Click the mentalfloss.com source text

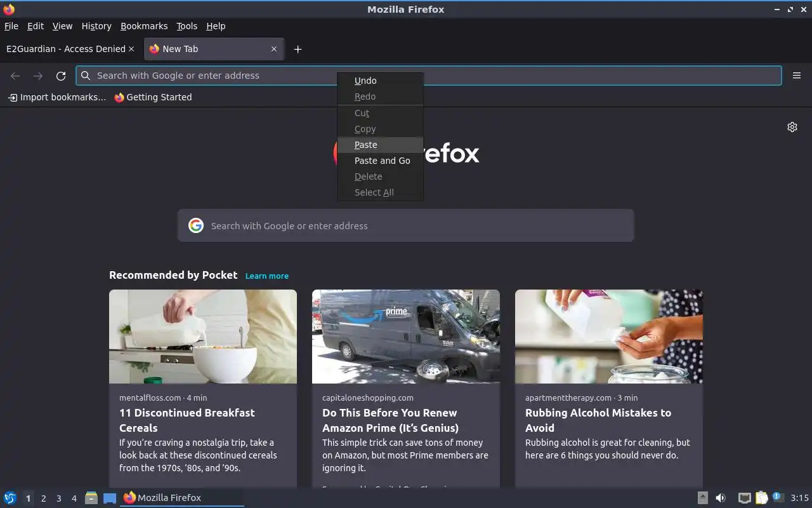(x=150, y=398)
